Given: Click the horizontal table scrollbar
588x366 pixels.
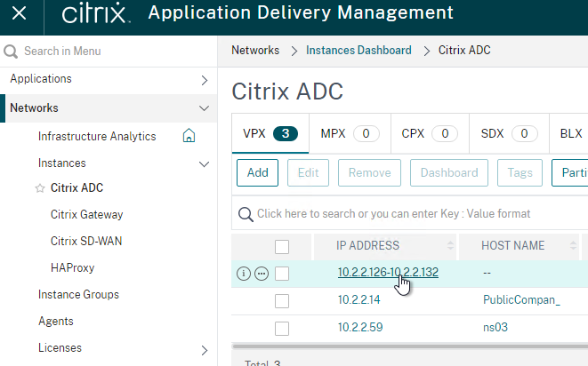Looking at the screenshot, I should [410, 346].
